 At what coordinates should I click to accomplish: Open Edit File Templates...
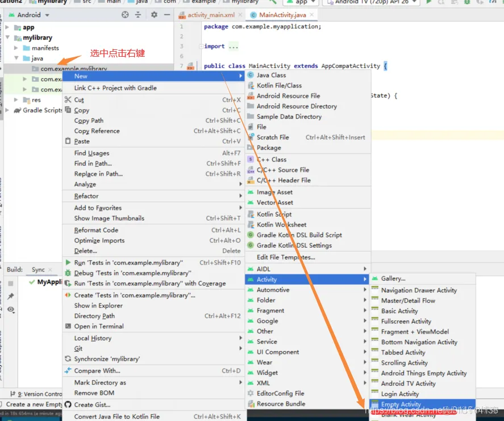pyautogui.click(x=308, y=257)
